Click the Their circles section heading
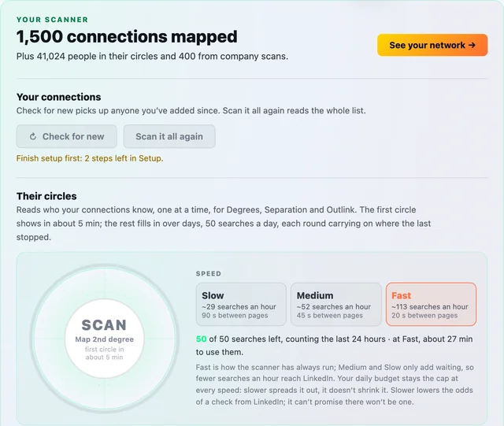Image resolution: width=504 pixels, height=426 pixels. [x=46, y=196]
